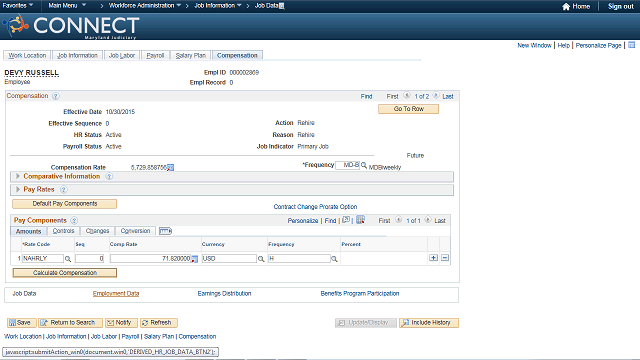Screen dimensions: 640x360
Task: Select the Conversion tab in Pay Components
Action: 135,231
